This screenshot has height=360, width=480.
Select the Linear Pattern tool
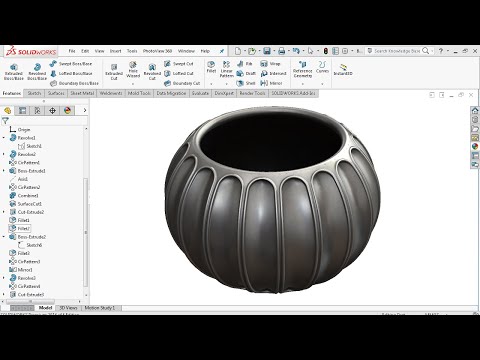tap(226, 69)
